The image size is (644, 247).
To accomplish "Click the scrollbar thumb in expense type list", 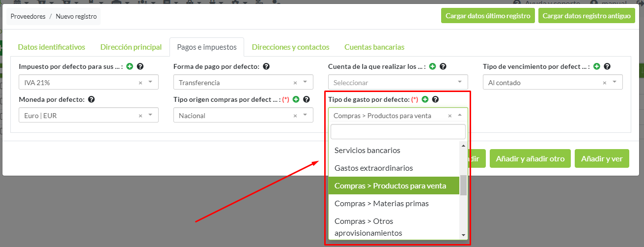I will [463, 185].
